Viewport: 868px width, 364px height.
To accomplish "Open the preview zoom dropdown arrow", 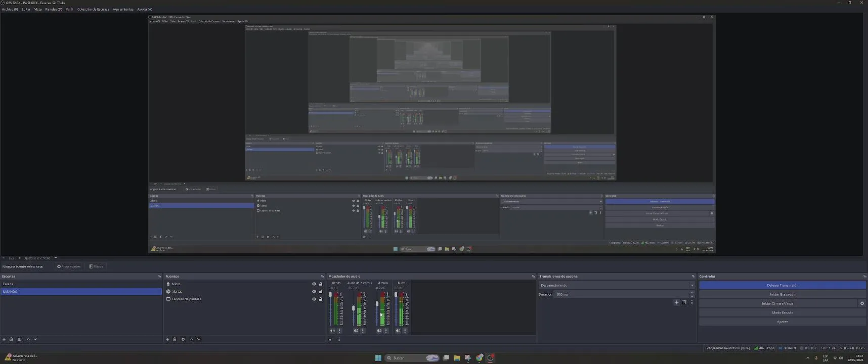I will (56, 258).
